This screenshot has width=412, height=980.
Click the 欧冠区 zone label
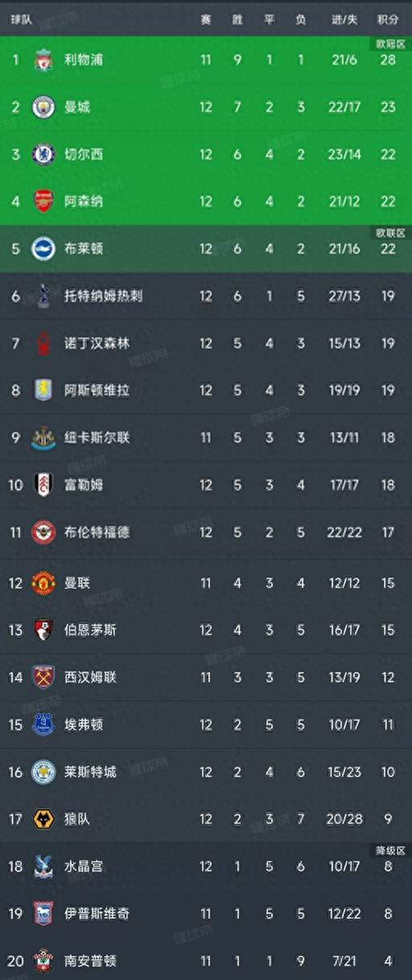(x=390, y=43)
